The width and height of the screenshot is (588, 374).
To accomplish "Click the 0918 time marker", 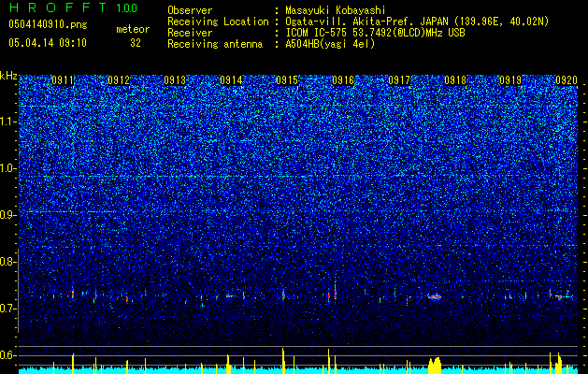I will 455,80.
